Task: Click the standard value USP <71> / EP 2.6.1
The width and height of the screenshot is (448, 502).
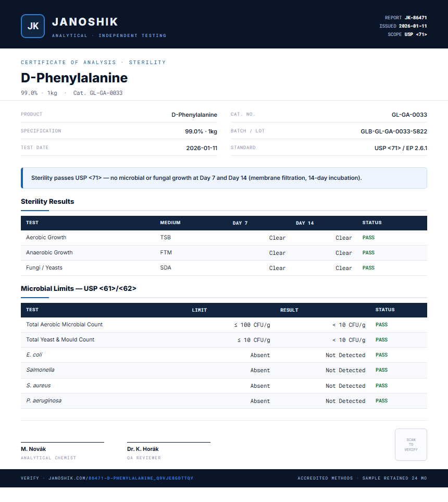Action: [401, 148]
